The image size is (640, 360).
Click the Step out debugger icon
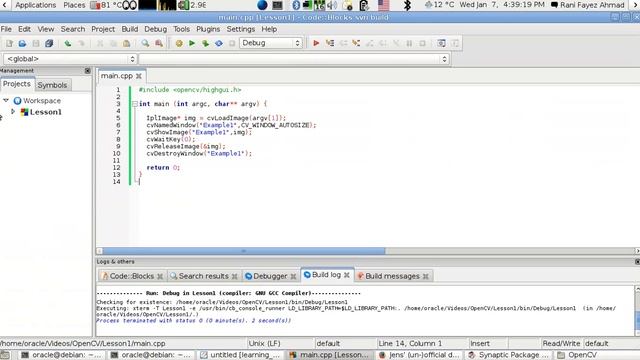pyautogui.click(x=369, y=43)
